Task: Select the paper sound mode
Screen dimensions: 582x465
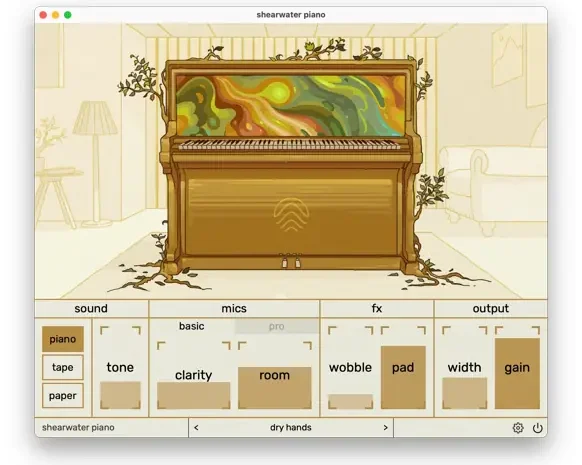Action: point(63,396)
